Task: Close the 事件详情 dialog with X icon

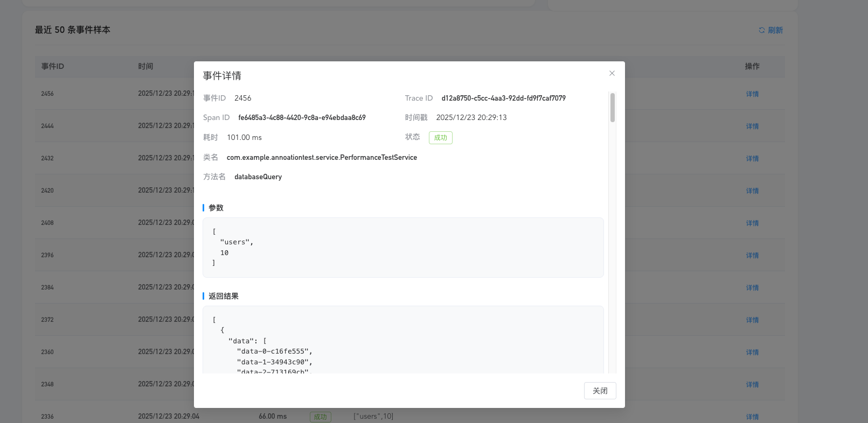Action: click(612, 73)
